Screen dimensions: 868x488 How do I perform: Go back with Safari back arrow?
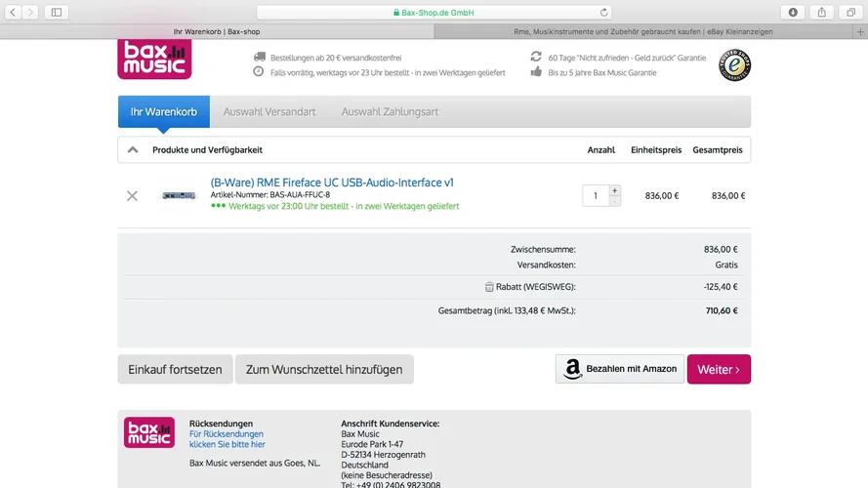coord(13,12)
